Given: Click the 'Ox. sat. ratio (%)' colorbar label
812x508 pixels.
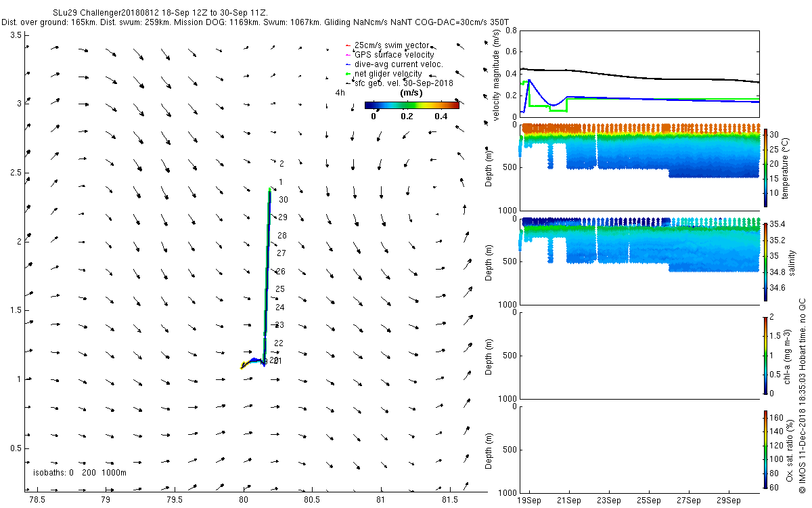Looking at the screenshot, I should coord(788,450).
